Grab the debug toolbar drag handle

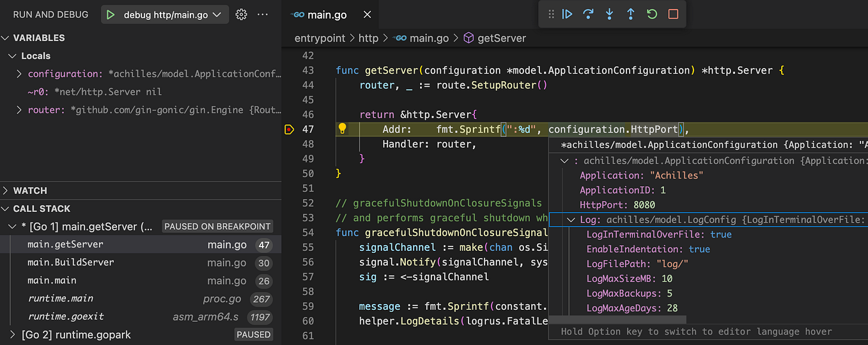(x=551, y=14)
